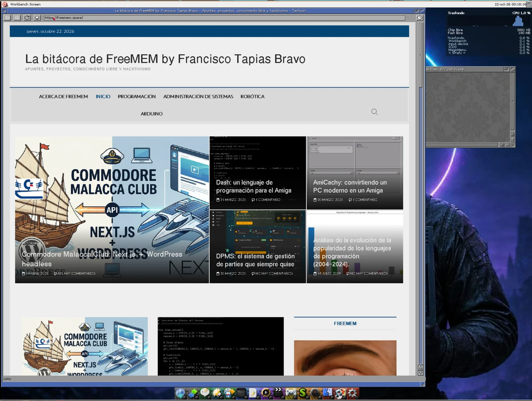
Task: Click the site title La bitácora de FreeMEM
Action: (x=165, y=59)
